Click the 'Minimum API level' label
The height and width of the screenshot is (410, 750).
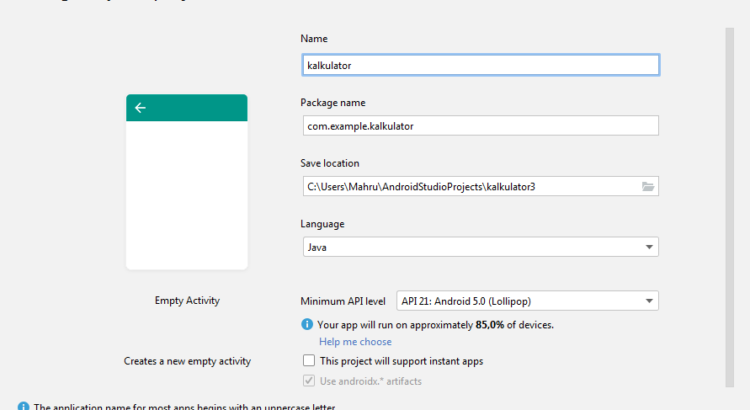coord(343,301)
